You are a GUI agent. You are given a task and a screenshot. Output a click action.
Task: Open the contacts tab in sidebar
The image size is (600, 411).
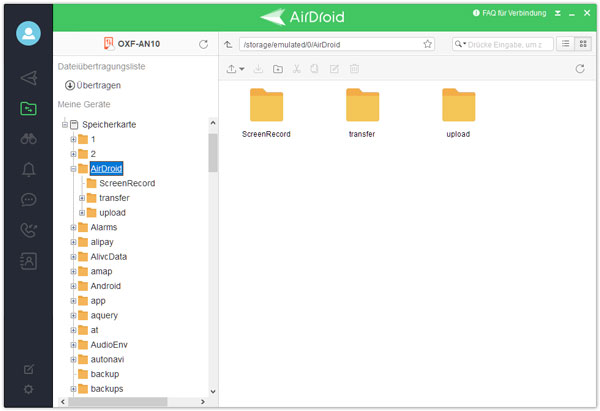[x=29, y=261]
